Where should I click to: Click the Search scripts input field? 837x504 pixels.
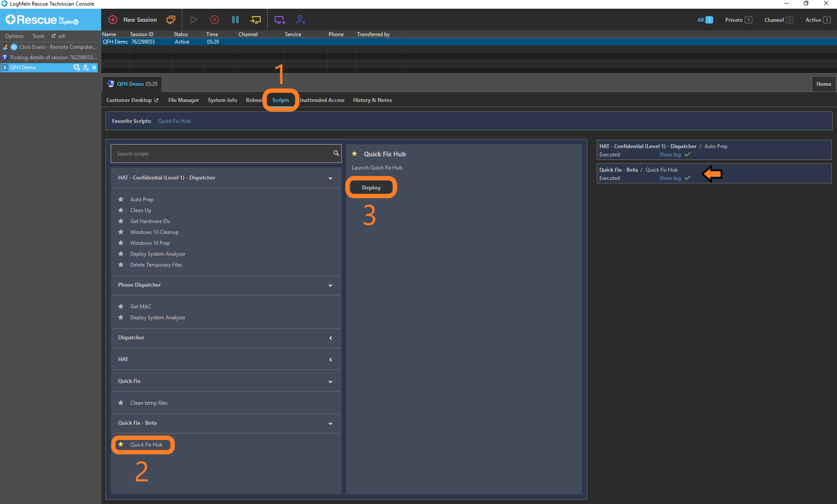coord(222,154)
